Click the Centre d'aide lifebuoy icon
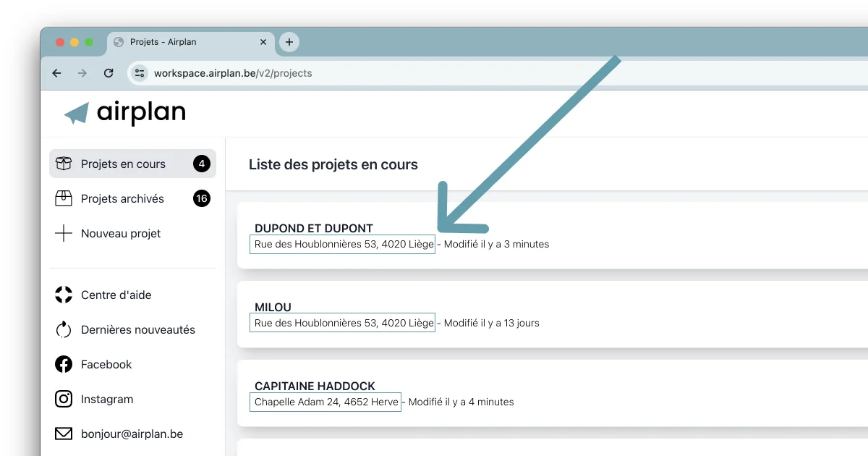Image resolution: width=868 pixels, height=456 pixels. [64, 295]
